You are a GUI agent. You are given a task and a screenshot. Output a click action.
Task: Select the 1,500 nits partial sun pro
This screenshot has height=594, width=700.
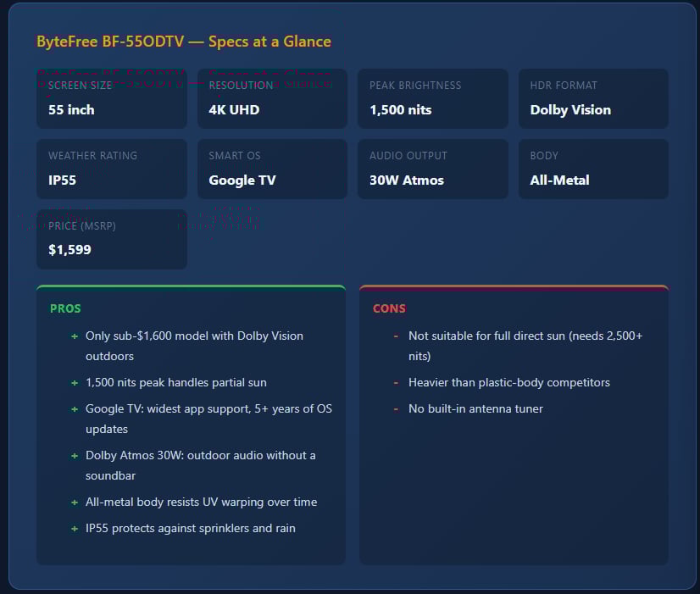click(x=176, y=383)
